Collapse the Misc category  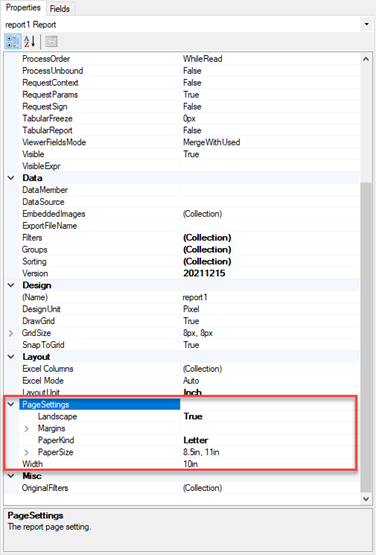pos(11,476)
